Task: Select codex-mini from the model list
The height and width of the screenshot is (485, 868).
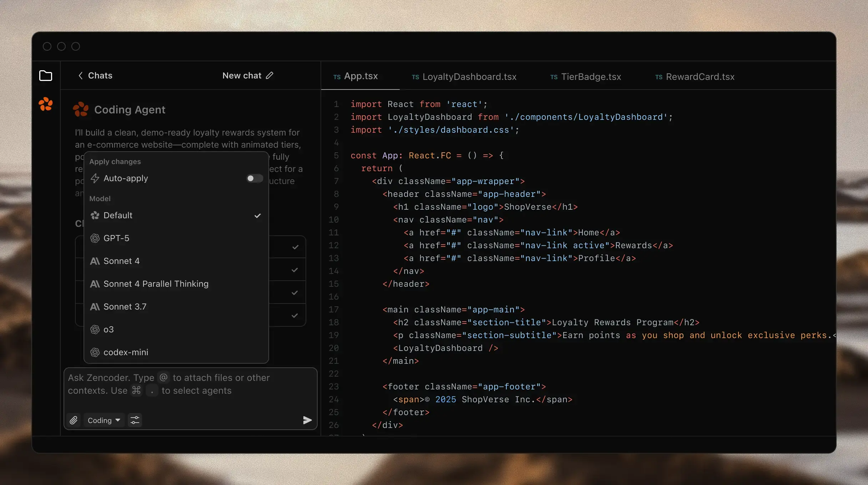Action: tap(126, 352)
